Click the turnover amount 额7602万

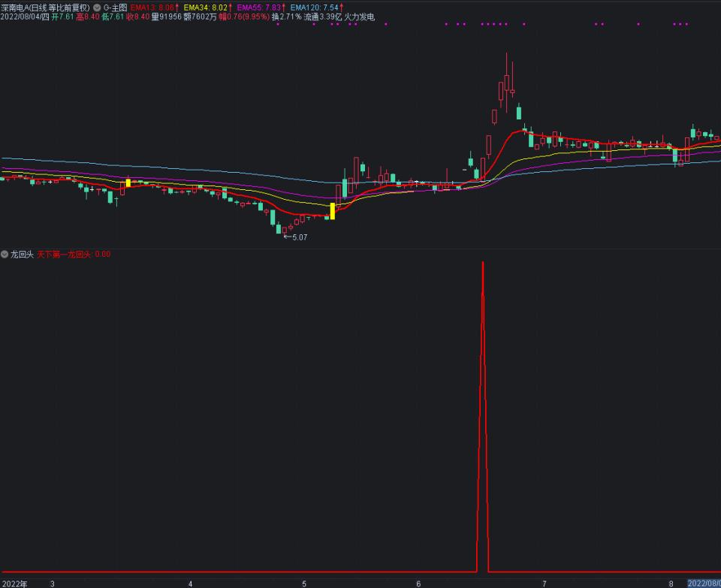coord(200,17)
